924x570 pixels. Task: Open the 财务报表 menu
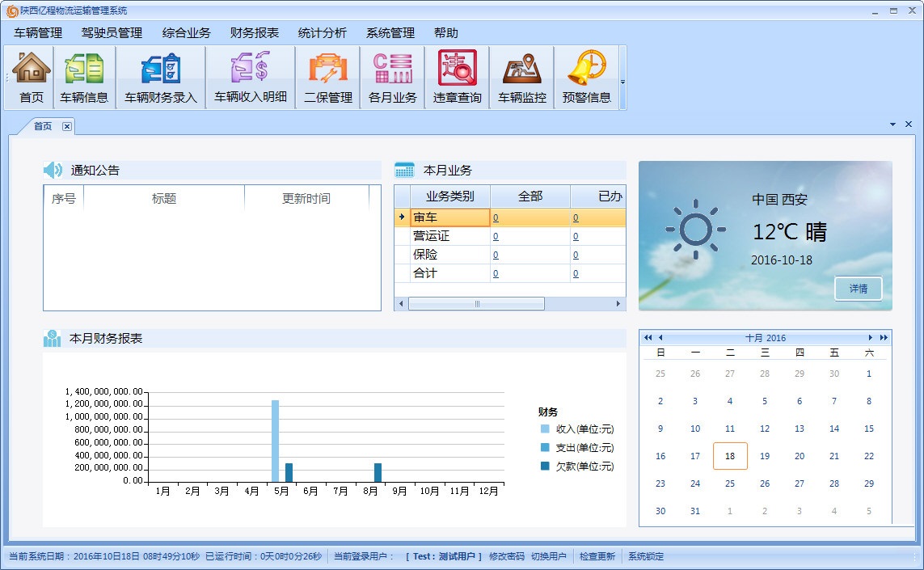click(x=255, y=33)
